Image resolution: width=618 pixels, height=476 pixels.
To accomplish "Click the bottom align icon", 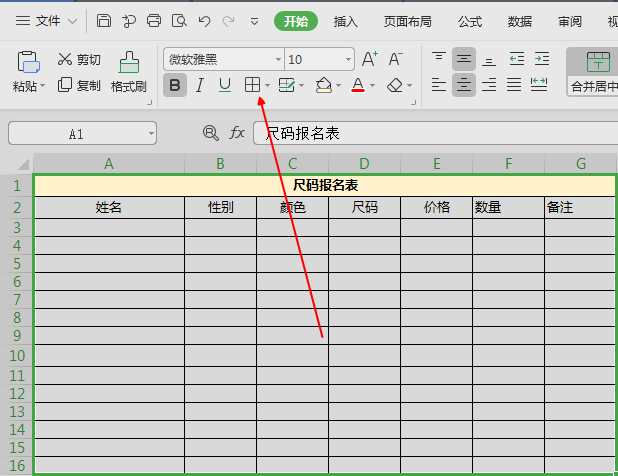I will (x=489, y=60).
